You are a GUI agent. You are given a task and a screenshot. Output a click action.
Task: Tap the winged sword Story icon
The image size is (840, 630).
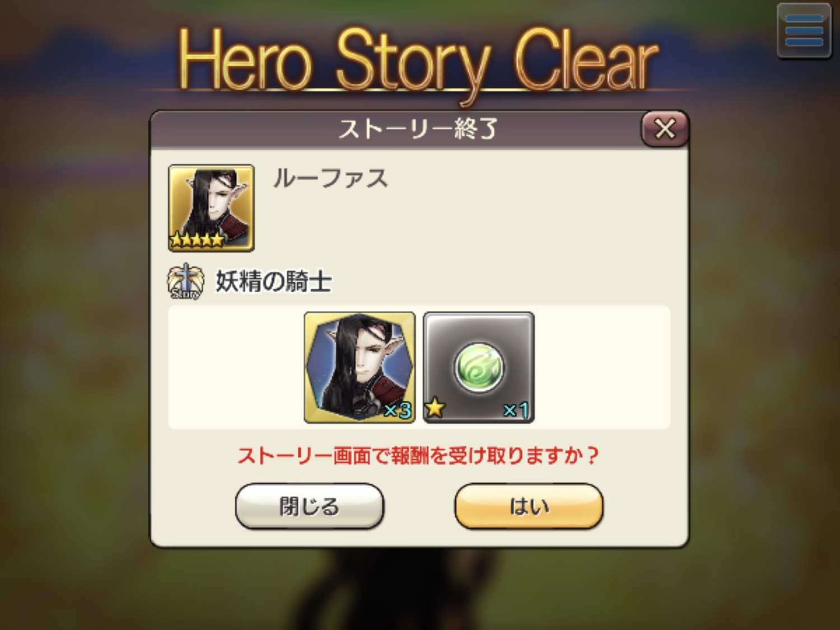coord(185,282)
